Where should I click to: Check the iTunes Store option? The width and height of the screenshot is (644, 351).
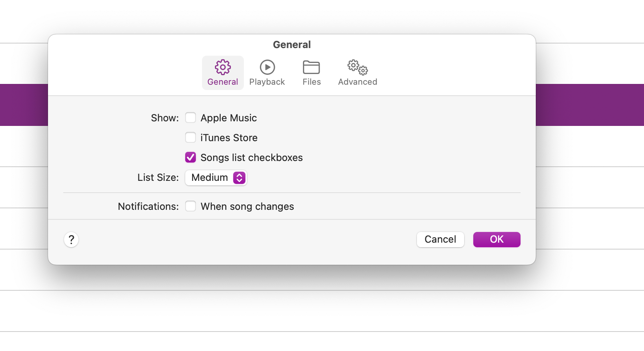[191, 137]
